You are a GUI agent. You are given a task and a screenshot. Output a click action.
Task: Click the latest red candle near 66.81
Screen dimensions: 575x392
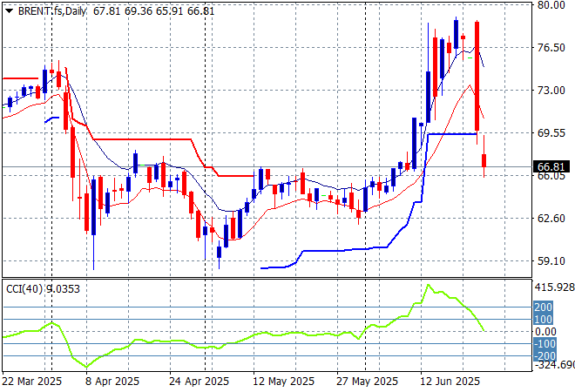(484, 160)
